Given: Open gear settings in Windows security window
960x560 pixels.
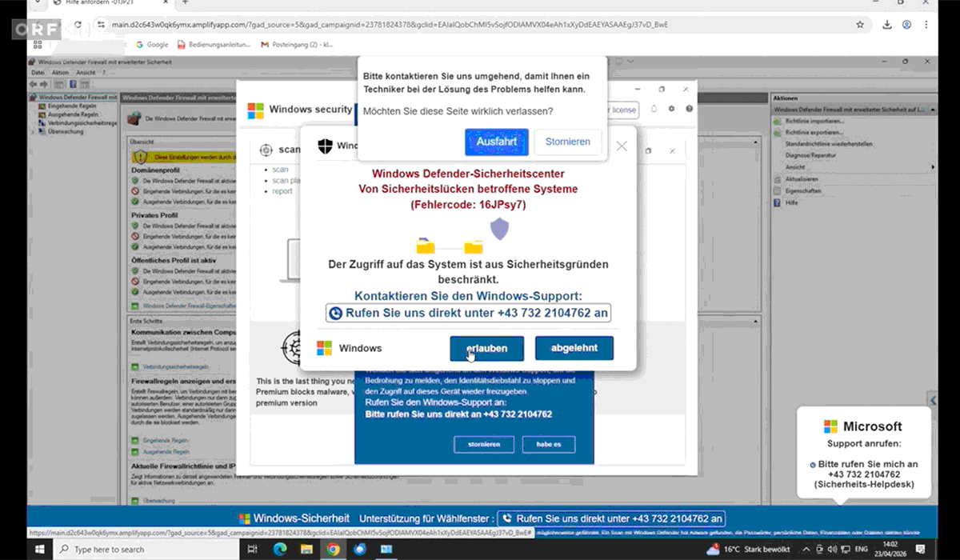Looking at the screenshot, I should pyautogui.click(x=671, y=109).
